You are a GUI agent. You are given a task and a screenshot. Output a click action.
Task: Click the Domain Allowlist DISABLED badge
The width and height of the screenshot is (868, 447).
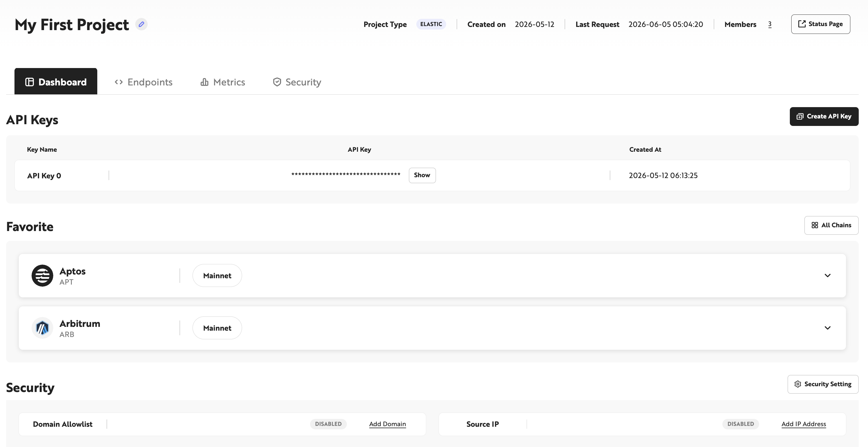(328, 424)
